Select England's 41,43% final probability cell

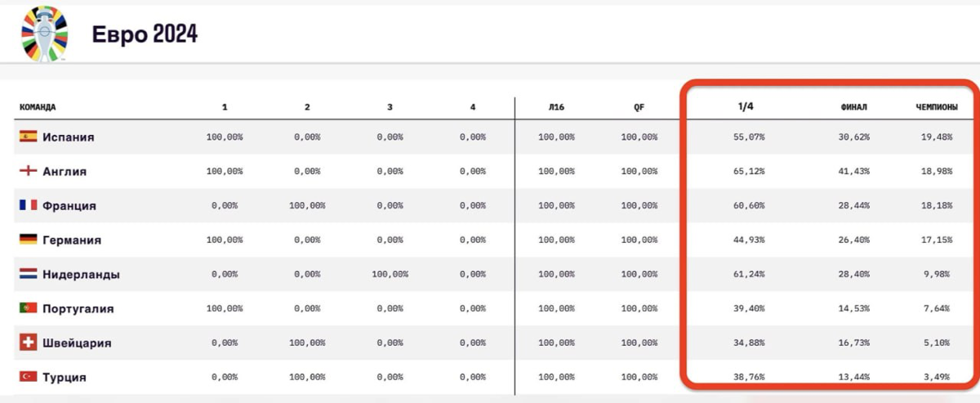point(853,172)
